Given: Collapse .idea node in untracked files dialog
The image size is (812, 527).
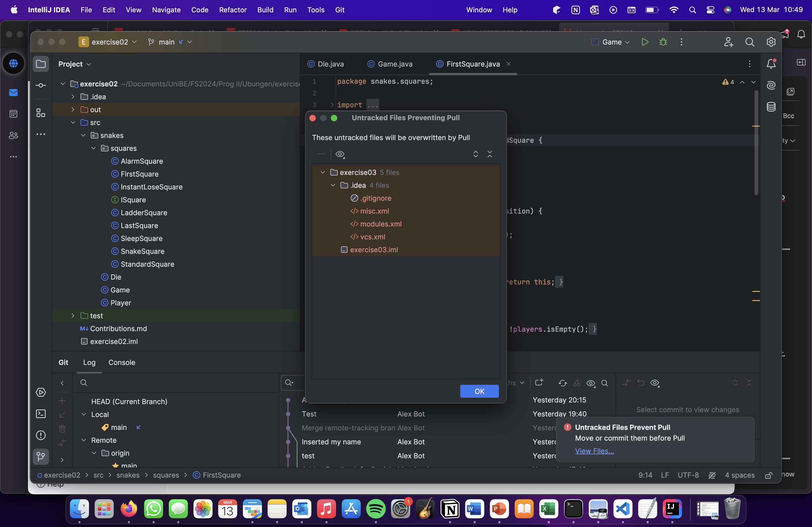Looking at the screenshot, I should click(x=333, y=185).
